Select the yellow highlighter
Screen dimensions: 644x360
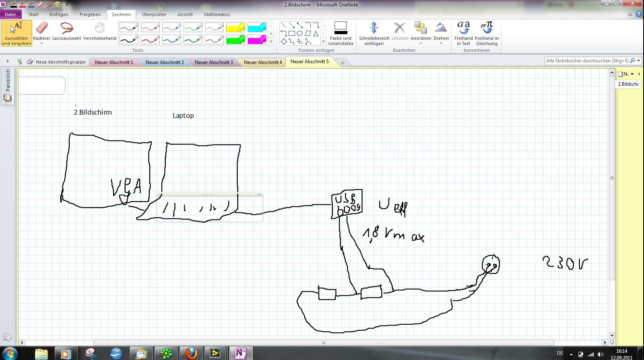pyautogui.click(x=235, y=28)
